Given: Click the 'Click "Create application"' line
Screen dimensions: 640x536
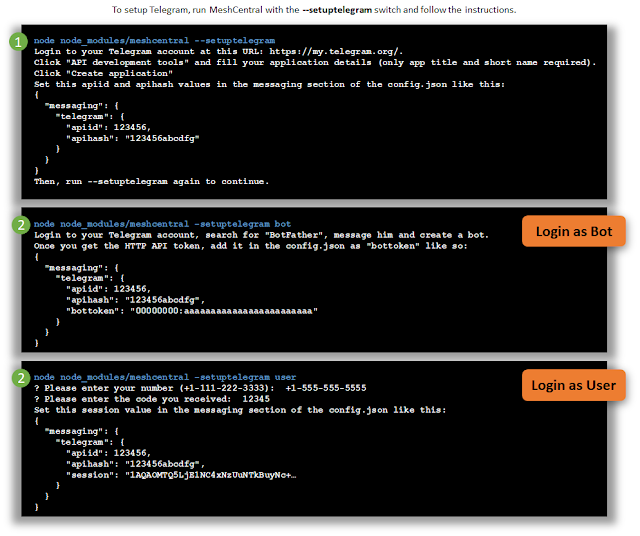Looking at the screenshot, I should point(103,73).
